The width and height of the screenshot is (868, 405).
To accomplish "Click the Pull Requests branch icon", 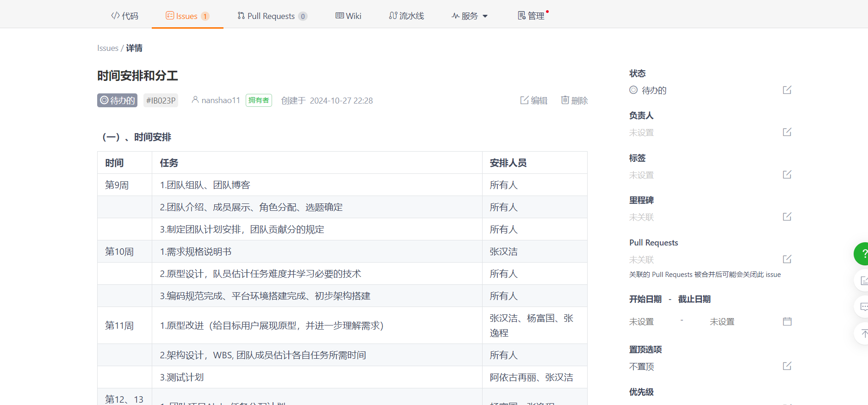I will (241, 16).
